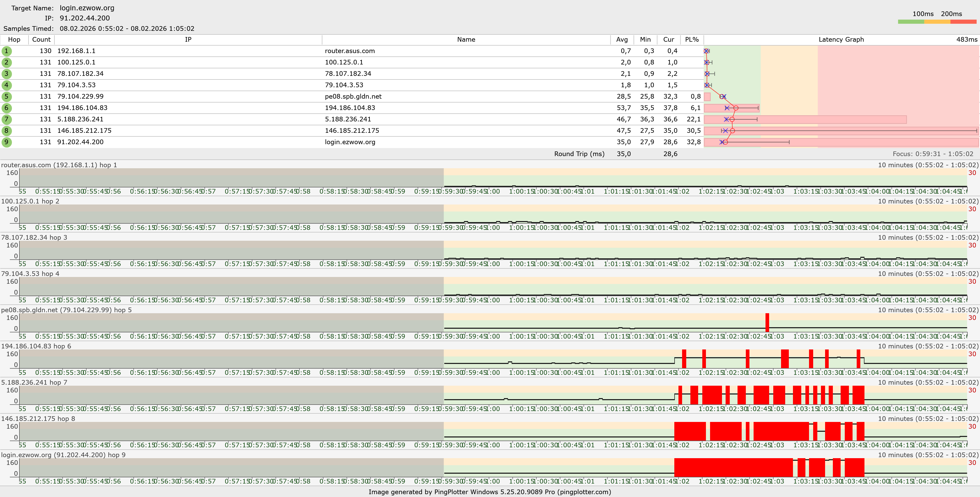Click the green 100ms legend color bar
Viewport: 980px width, 497px height.
click(x=911, y=22)
